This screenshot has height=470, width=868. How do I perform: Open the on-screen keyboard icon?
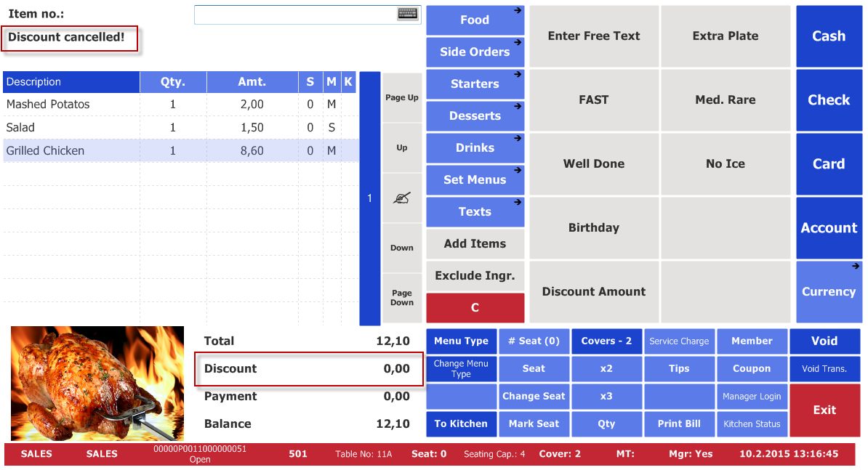click(x=408, y=14)
